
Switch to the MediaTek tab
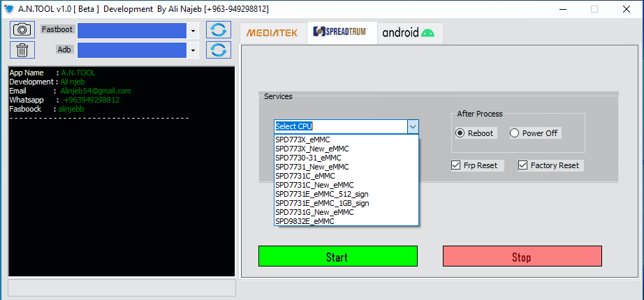click(272, 33)
